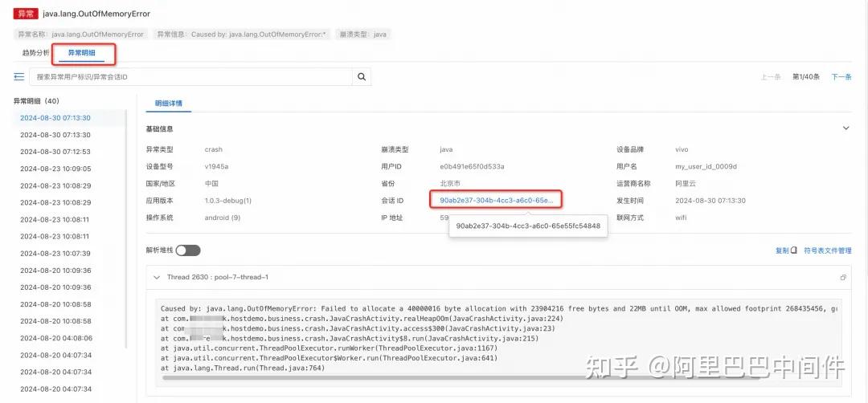Screen dimensions: 868x403
Task: Go to next record with 下一条
Action: click(841, 77)
